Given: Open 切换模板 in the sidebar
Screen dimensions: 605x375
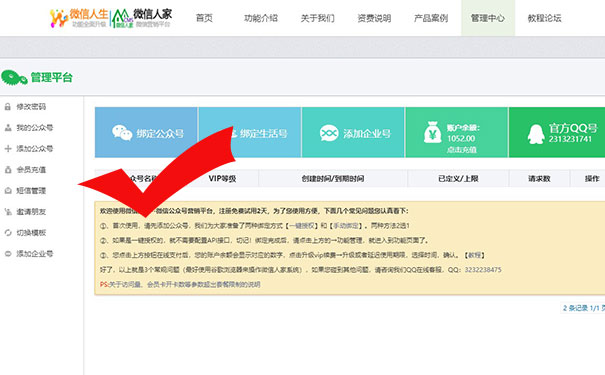Looking at the screenshot, I should click(31, 233).
